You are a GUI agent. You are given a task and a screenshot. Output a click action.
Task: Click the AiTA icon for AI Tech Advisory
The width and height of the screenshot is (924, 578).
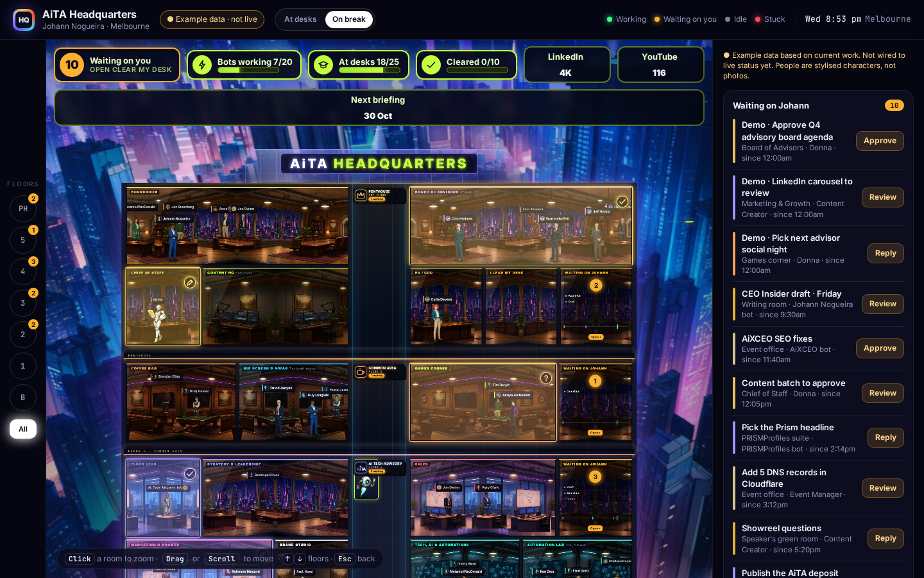point(361,468)
